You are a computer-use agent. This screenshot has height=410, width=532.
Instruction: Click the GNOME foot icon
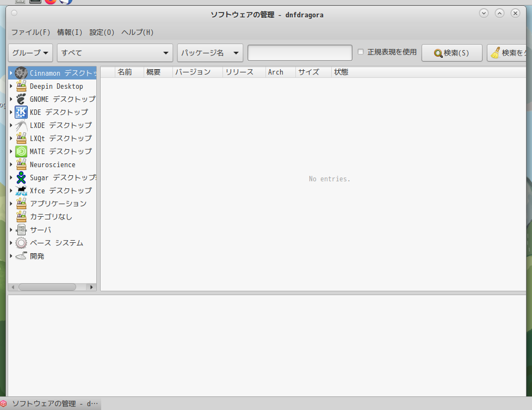(x=21, y=99)
